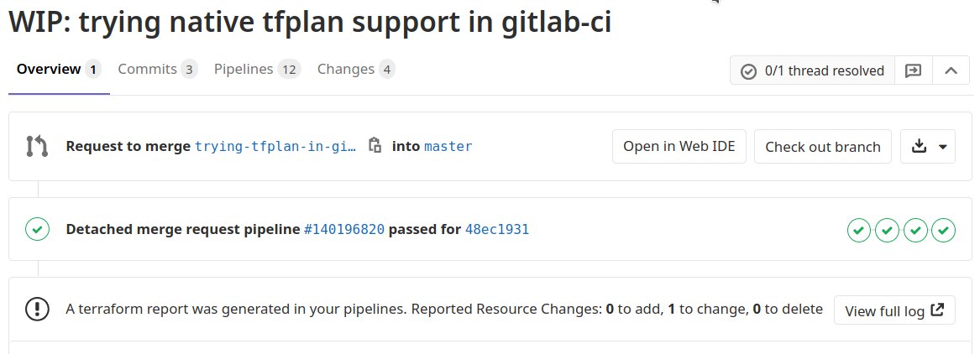This screenshot has height=354, width=980.
Task: Jump to the next unresolved thread
Action: 913,70
